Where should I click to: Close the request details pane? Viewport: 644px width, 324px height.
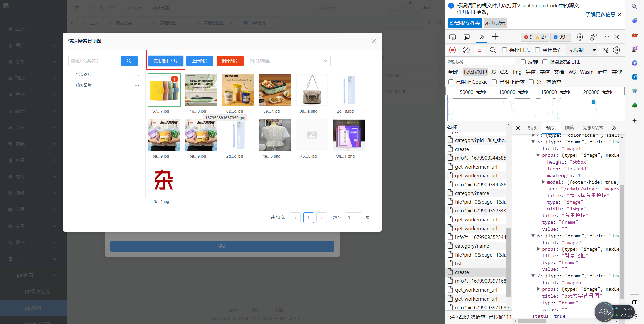point(518,128)
